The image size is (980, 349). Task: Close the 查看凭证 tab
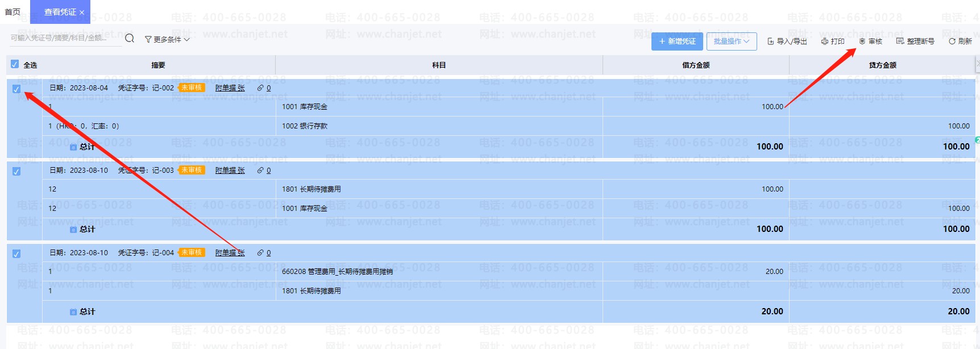82,13
